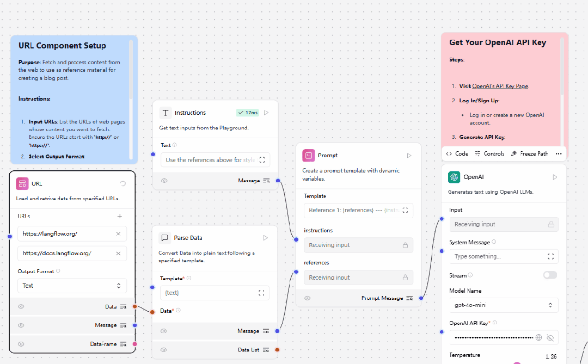Viewport: 588px width, 364px height.
Task: Remove the https://langflow.org/ URL entry
Action: [118, 233]
